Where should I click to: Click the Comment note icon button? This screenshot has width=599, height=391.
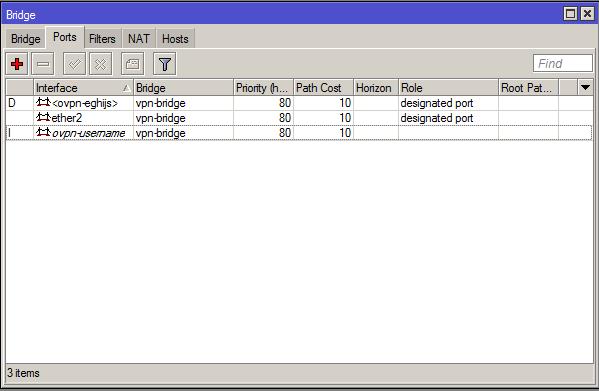(x=133, y=64)
